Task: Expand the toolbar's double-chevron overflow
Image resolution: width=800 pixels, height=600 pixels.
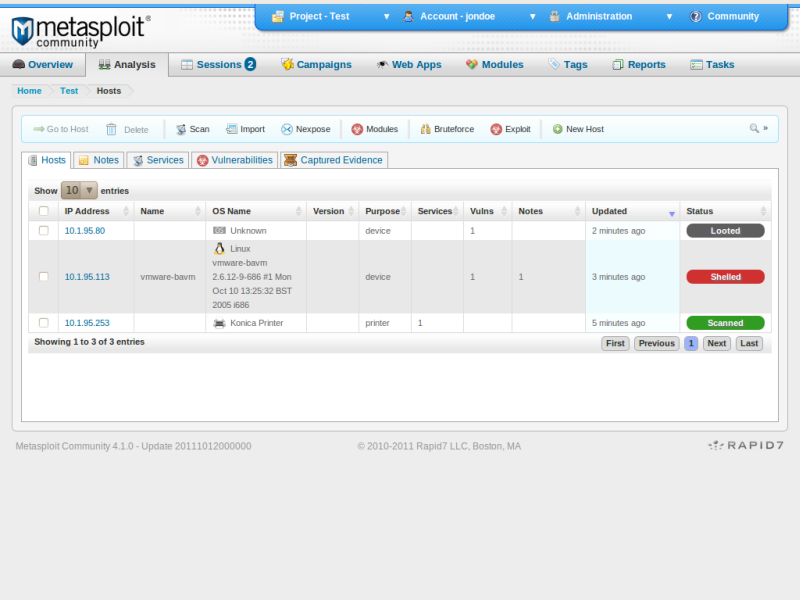Action: [765, 128]
